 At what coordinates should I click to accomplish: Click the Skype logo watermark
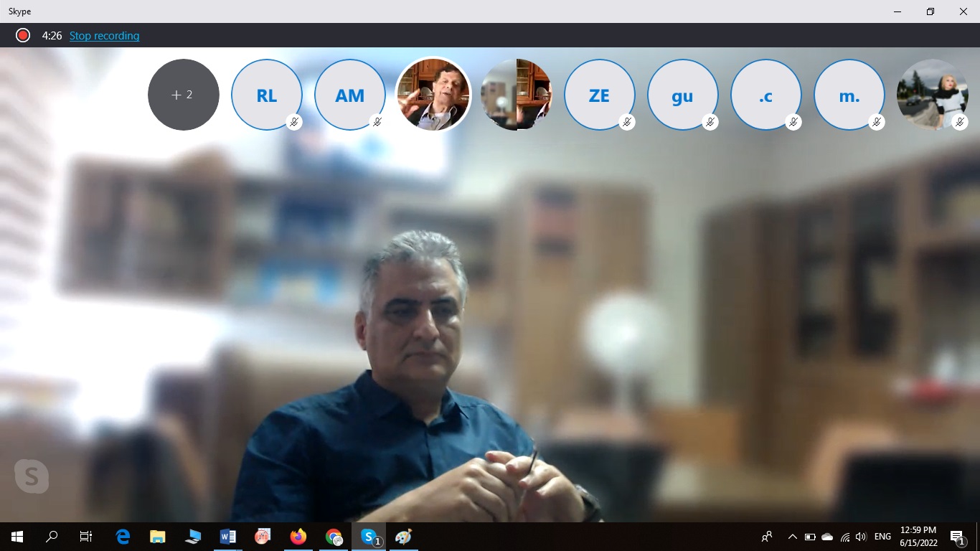pyautogui.click(x=32, y=476)
